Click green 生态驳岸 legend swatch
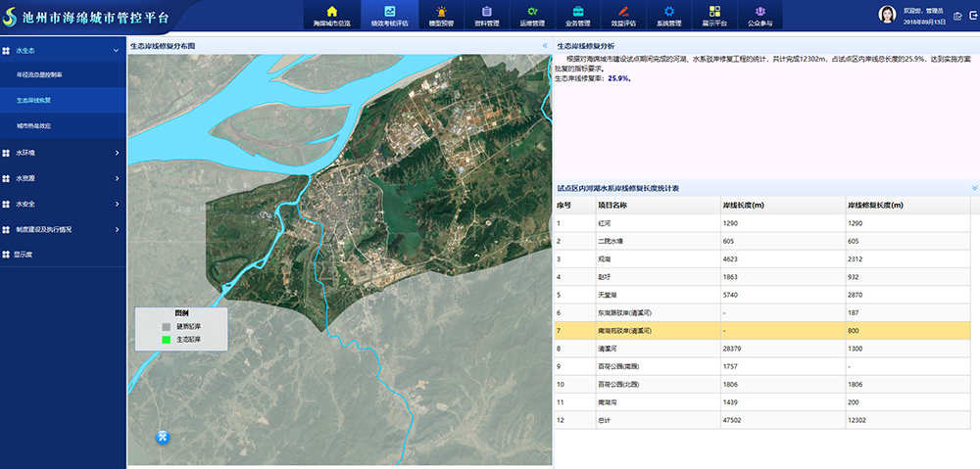The width and height of the screenshot is (980, 469). tap(167, 339)
